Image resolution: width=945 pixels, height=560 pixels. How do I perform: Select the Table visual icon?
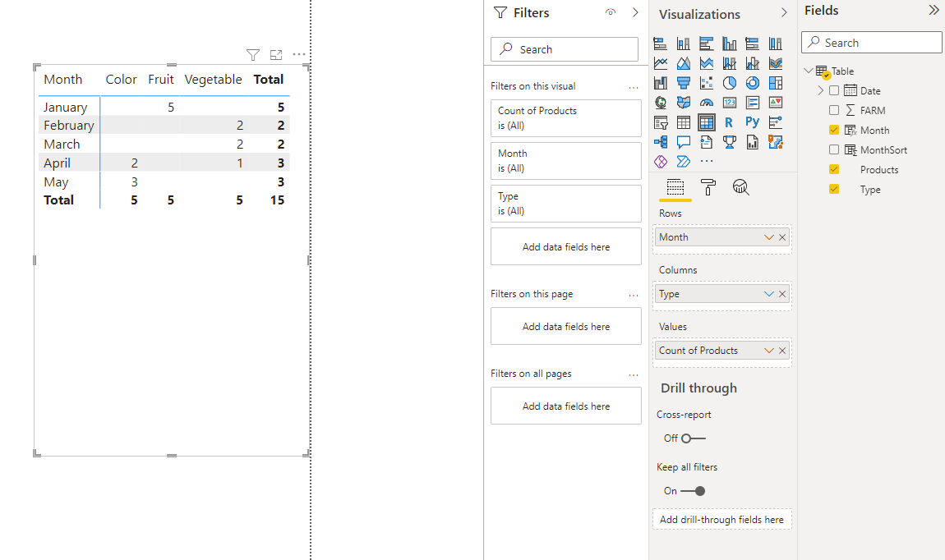684,123
